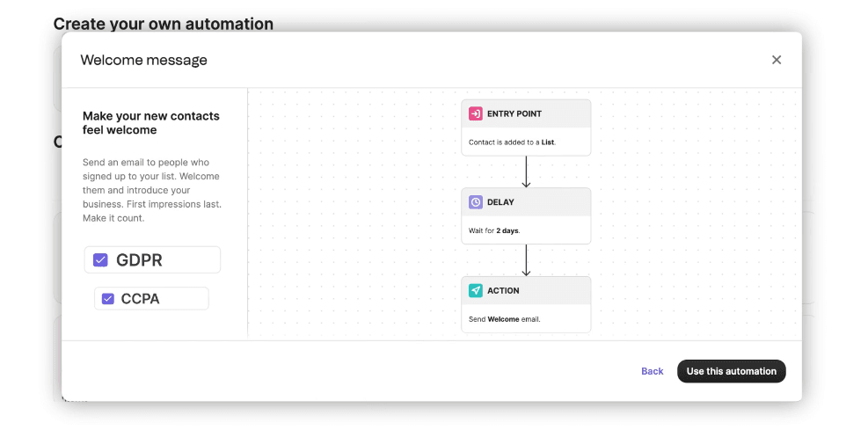
Task: Go back using the Back link
Action: click(x=652, y=371)
